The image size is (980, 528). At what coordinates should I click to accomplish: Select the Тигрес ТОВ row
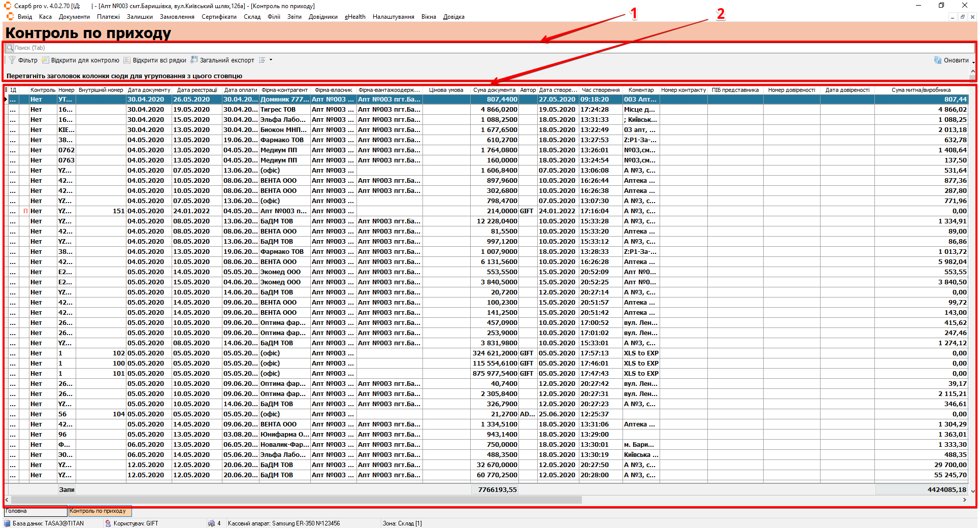coord(278,110)
